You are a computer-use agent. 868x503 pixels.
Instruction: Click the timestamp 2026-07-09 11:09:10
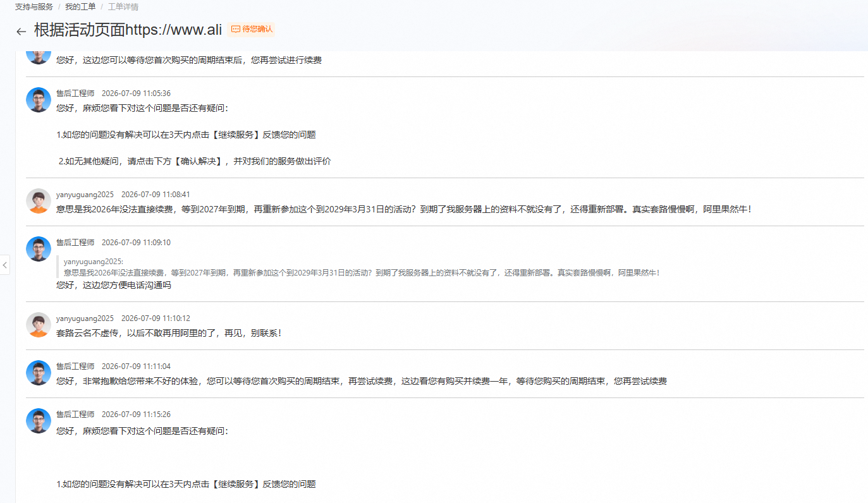click(136, 243)
